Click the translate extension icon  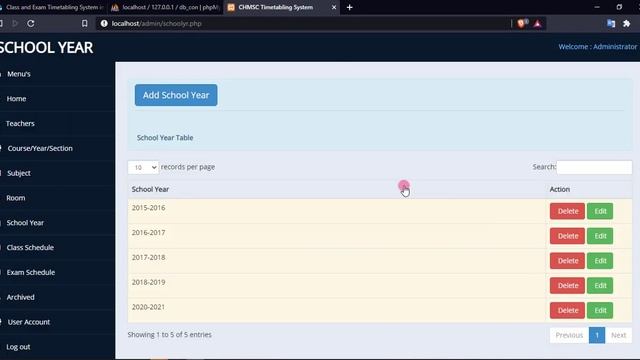point(611,24)
